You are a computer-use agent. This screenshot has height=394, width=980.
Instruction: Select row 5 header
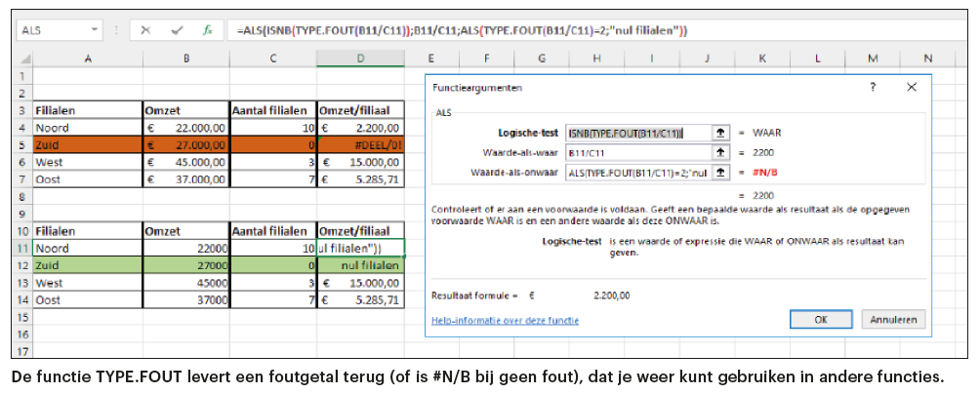coord(21,144)
